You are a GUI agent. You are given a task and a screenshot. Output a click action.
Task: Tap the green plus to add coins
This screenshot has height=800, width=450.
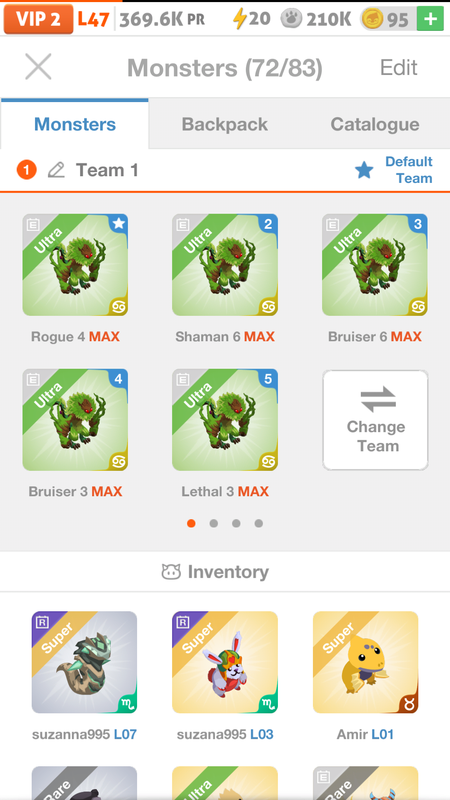point(430,19)
